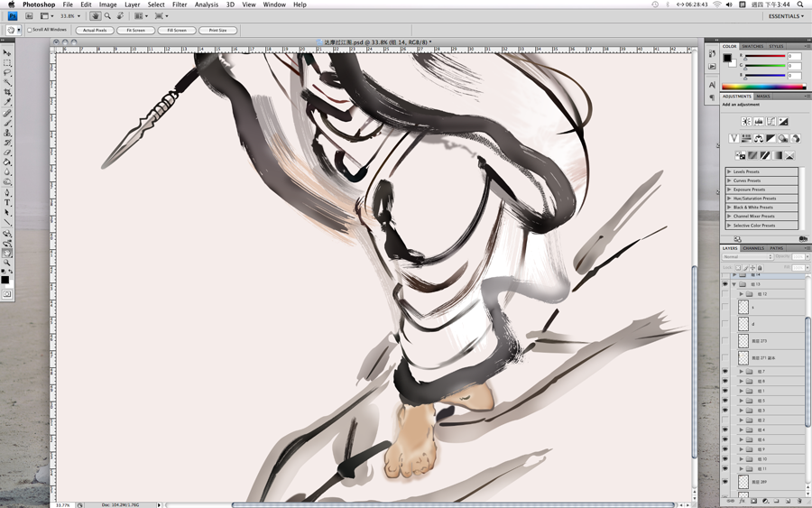Select the Lasso tool

click(6, 72)
